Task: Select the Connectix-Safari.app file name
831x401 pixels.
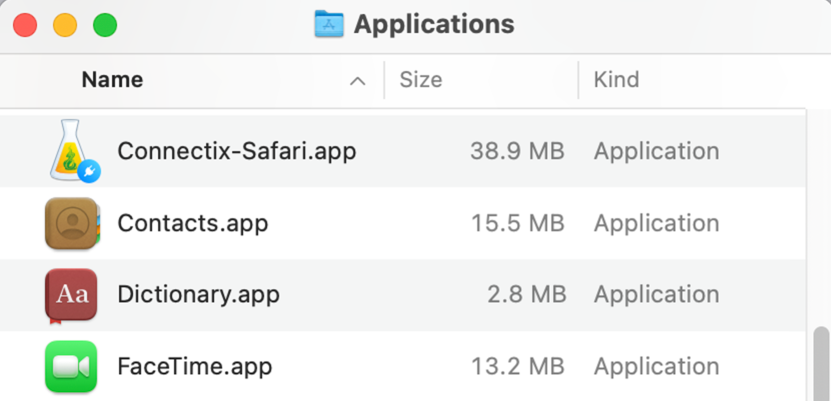Action: (x=237, y=151)
